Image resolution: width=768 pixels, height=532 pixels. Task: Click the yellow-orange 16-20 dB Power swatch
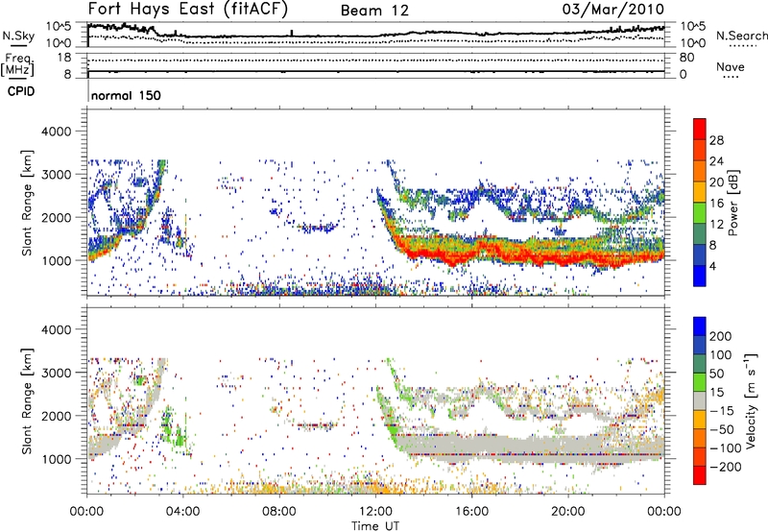(700, 191)
